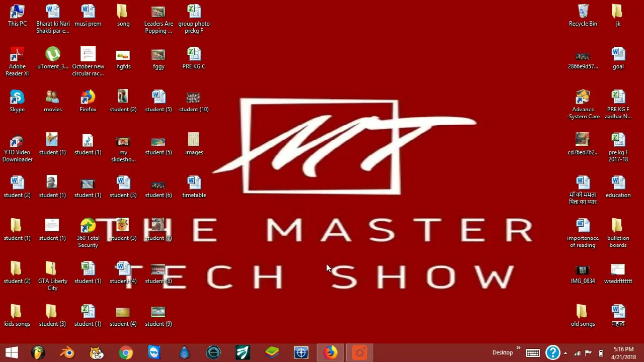Select the bulletion boards folder
Image resolution: width=644 pixels, height=362 pixels.
tap(618, 233)
